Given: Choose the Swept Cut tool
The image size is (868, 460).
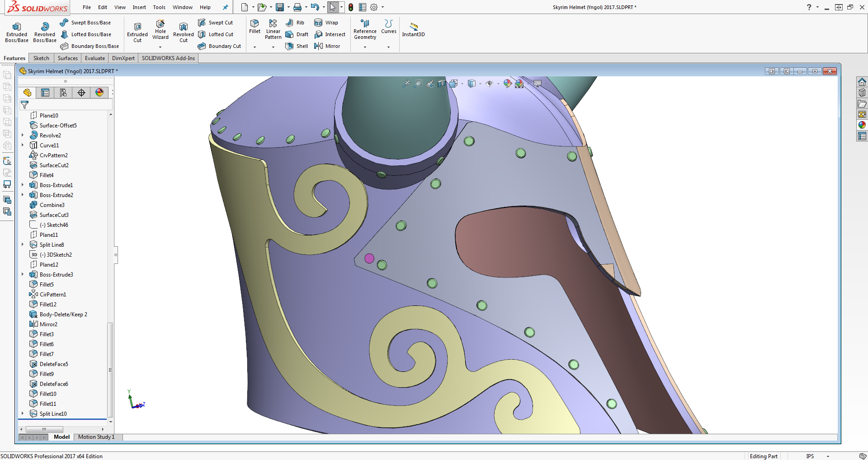Looking at the screenshot, I should [216, 23].
